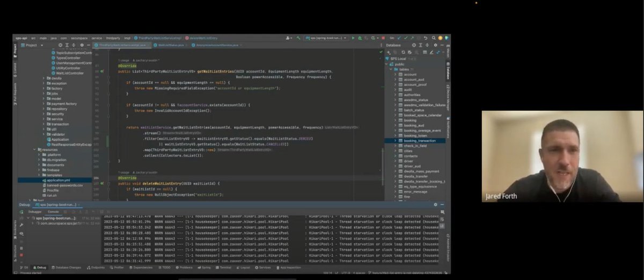Expand the exception package folder
Image resolution: width=644 pixels, height=280 pixels.
click(43, 83)
